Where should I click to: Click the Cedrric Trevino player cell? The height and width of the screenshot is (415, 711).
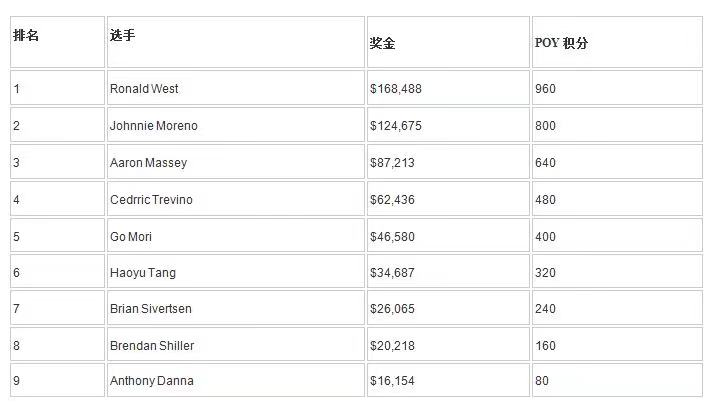[x=236, y=199]
